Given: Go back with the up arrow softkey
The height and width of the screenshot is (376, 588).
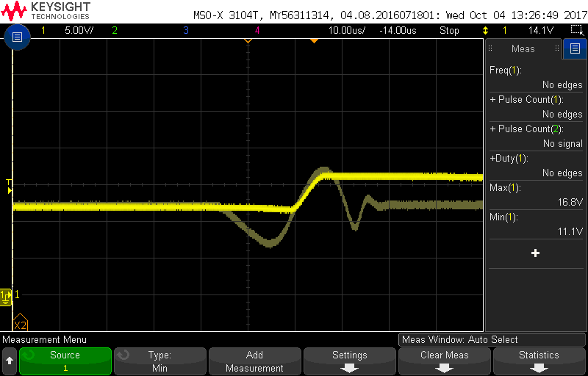Looking at the screenshot, I should click(10, 361).
